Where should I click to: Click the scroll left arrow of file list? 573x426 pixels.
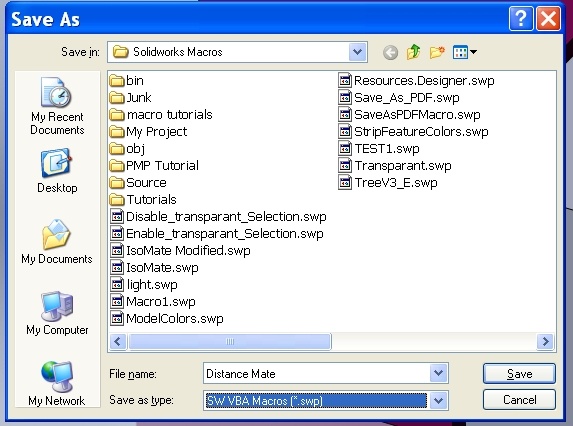118,342
